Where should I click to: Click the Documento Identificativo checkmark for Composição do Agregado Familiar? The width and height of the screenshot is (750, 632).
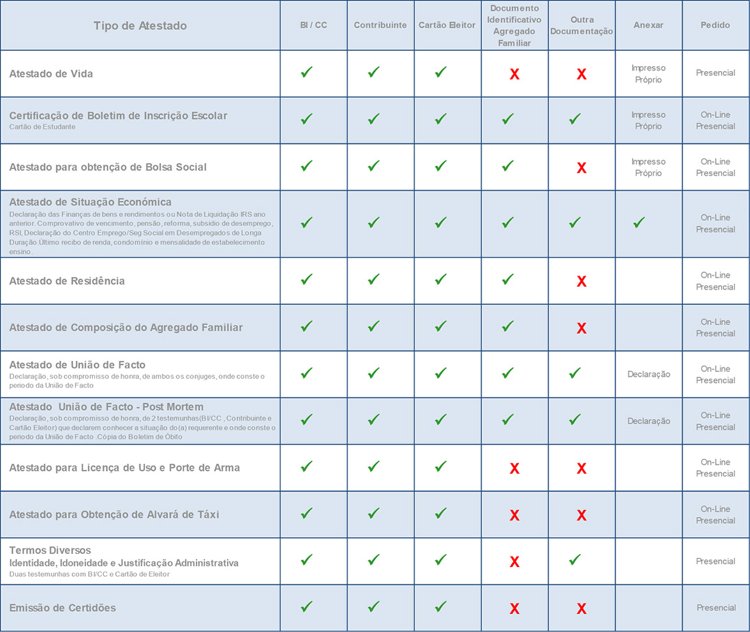pyautogui.click(x=507, y=326)
